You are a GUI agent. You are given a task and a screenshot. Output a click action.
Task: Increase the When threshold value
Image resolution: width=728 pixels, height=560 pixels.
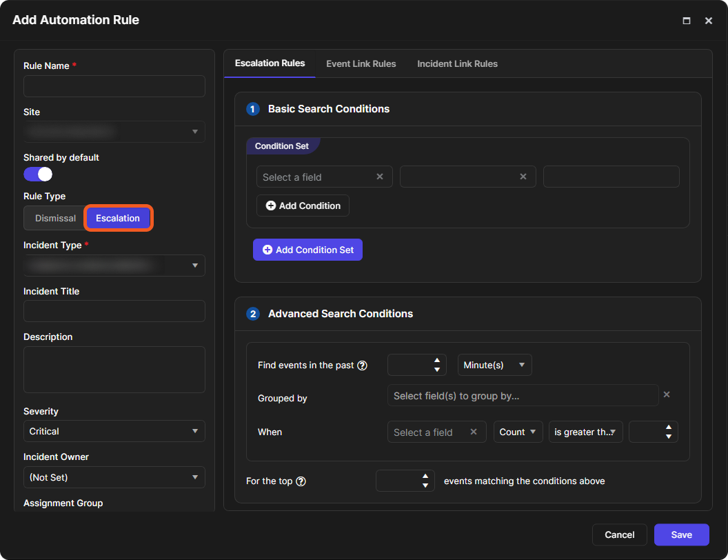[x=669, y=427]
